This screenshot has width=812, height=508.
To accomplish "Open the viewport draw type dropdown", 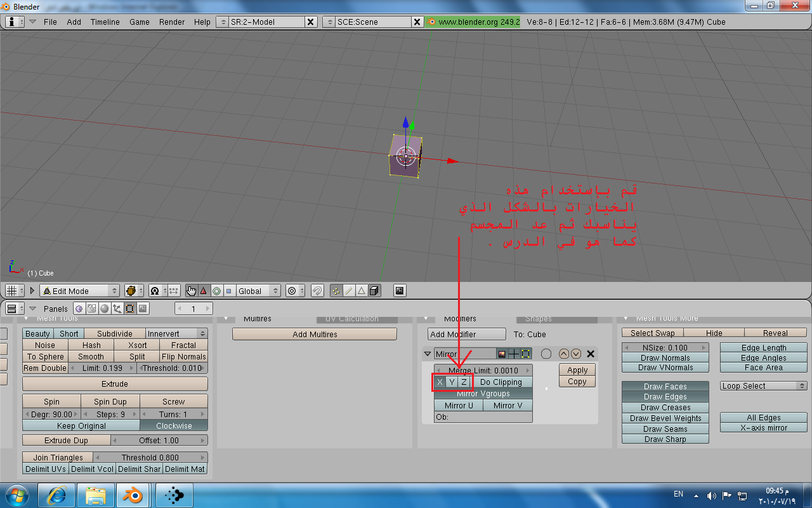I will 133,291.
